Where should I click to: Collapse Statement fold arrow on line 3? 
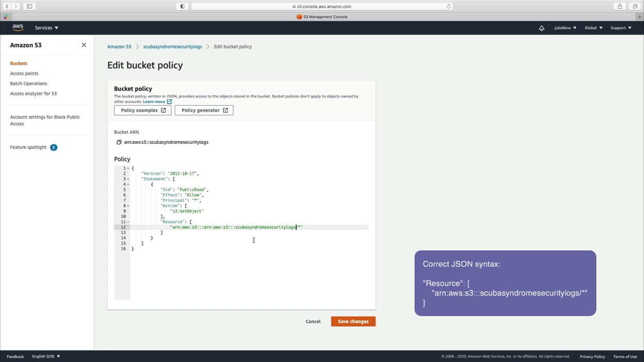point(128,179)
